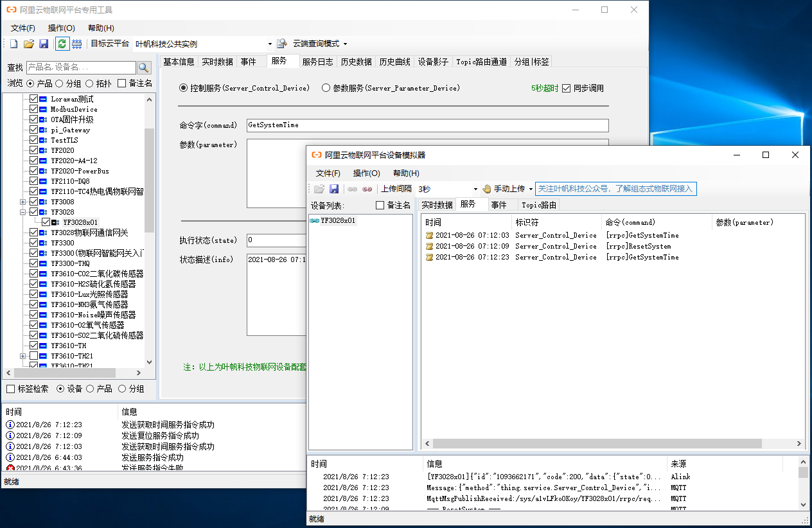
Task: Click the icon of the ResetSystem service row
Action: (429, 246)
